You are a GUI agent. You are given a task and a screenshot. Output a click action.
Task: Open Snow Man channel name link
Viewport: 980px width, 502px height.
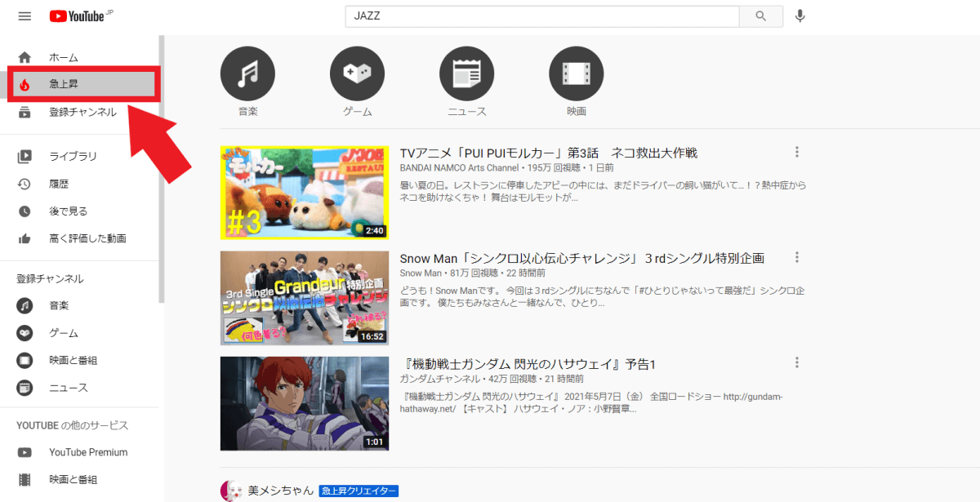click(x=421, y=273)
